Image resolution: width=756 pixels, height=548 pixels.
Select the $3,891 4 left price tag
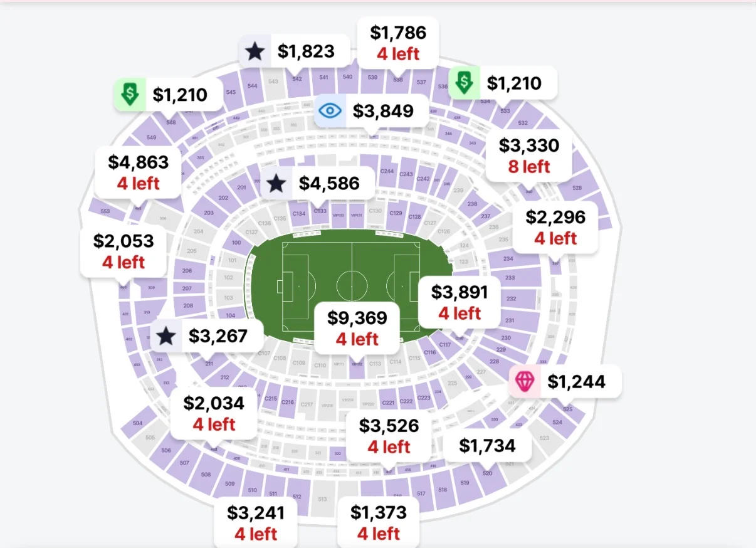coord(459,302)
